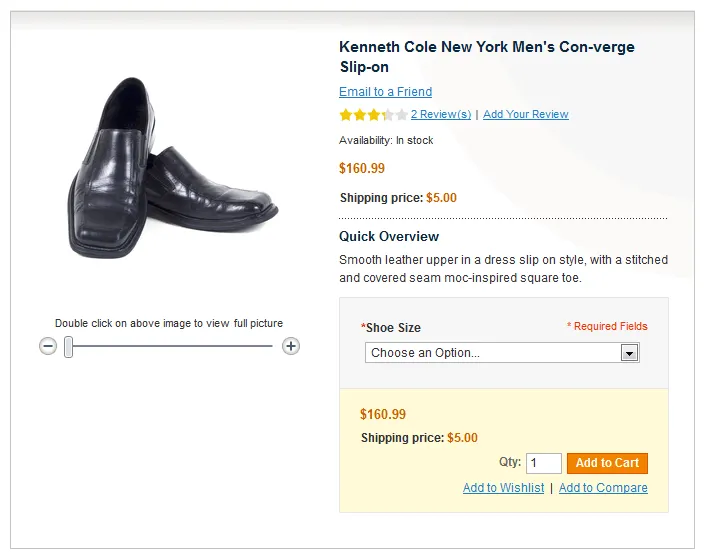Screen dimensions: 705x559
Task: Click the Availability: In stock text
Action: pyautogui.click(x=386, y=141)
